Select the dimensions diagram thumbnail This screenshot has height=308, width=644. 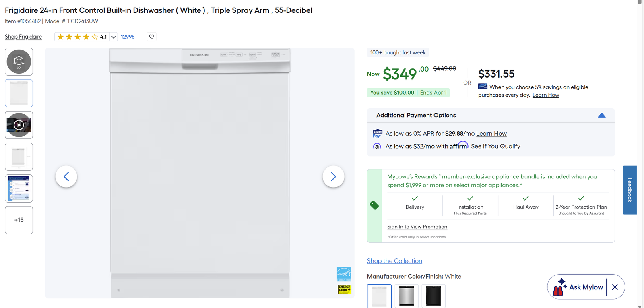(x=19, y=157)
